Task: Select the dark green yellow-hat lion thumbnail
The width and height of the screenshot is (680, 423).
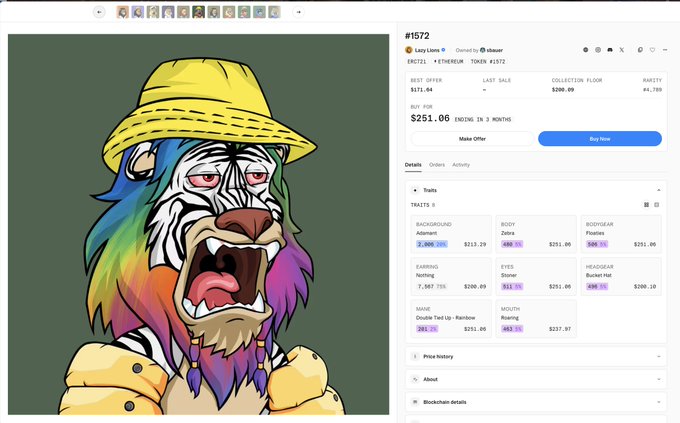Action: point(199,12)
